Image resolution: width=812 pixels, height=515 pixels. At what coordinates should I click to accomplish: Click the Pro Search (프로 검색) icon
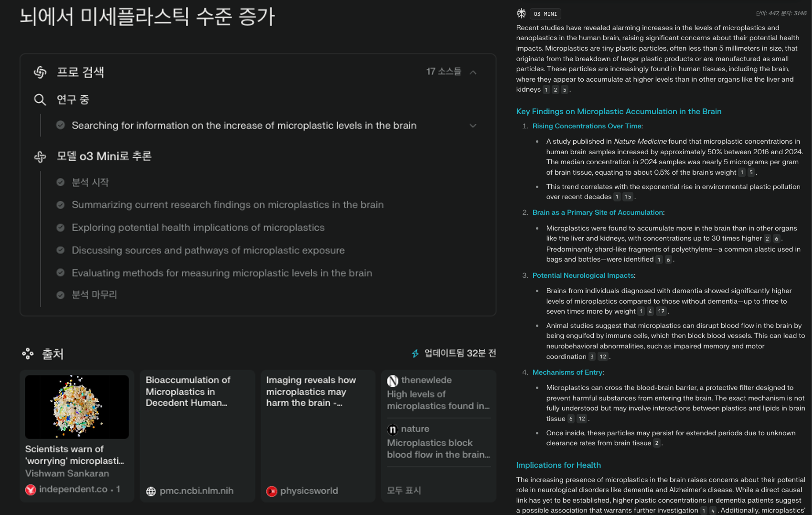pyautogui.click(x=40, y=72)
